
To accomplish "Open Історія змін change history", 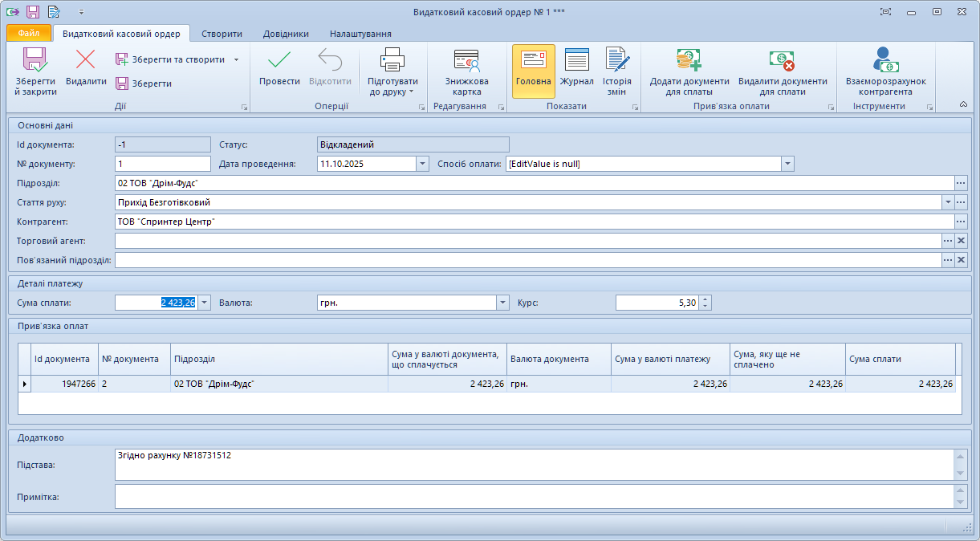I will (617, 60).
